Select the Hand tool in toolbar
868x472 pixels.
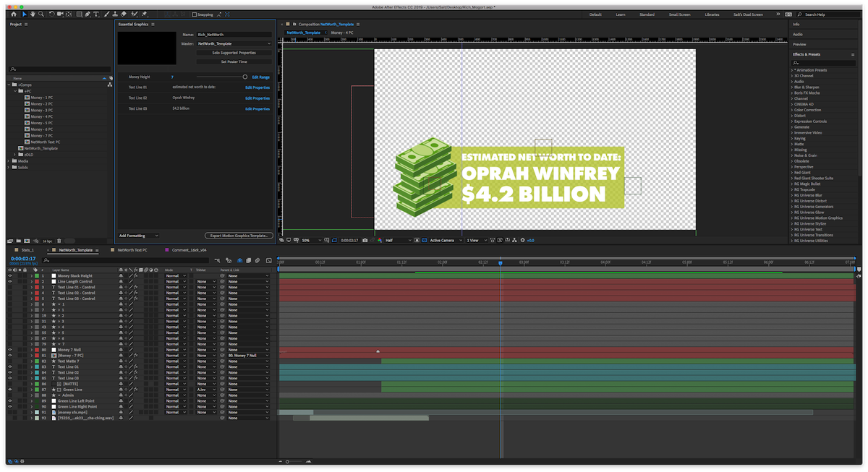[x=33, y=14]
